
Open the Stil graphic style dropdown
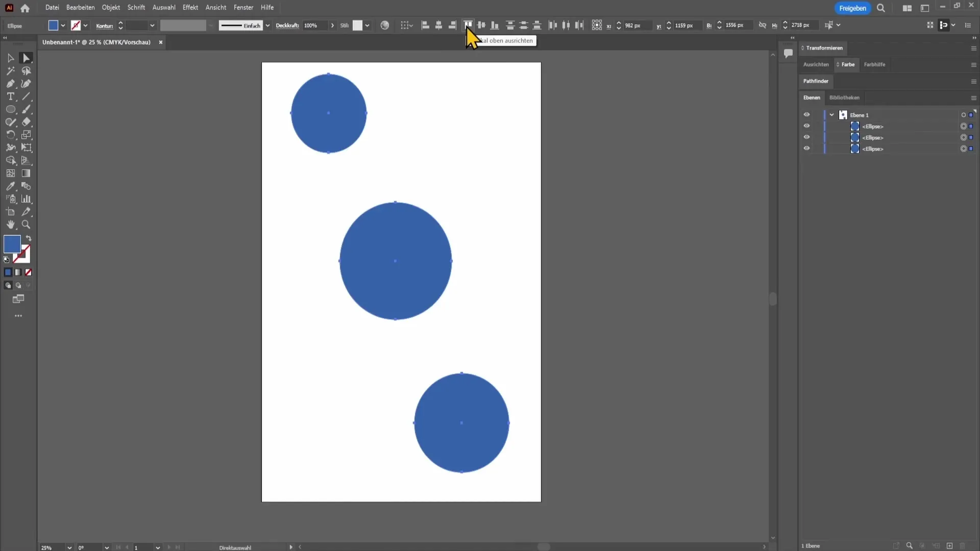point(367,26)
